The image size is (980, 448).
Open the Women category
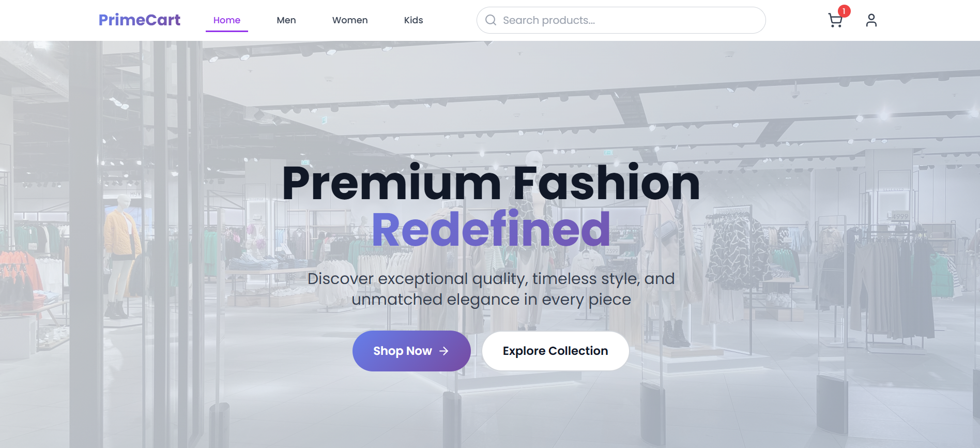coord(350,20)
